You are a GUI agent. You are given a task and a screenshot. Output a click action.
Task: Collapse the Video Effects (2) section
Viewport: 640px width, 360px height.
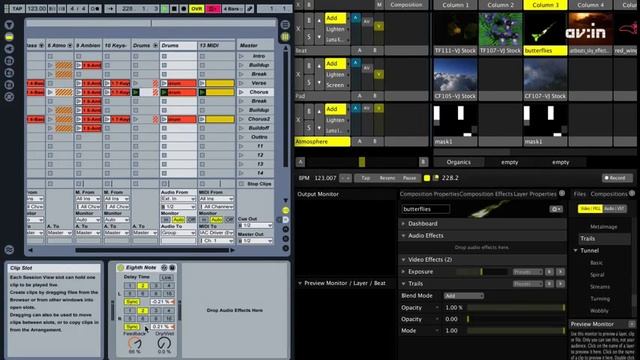[x=403, y=260]
